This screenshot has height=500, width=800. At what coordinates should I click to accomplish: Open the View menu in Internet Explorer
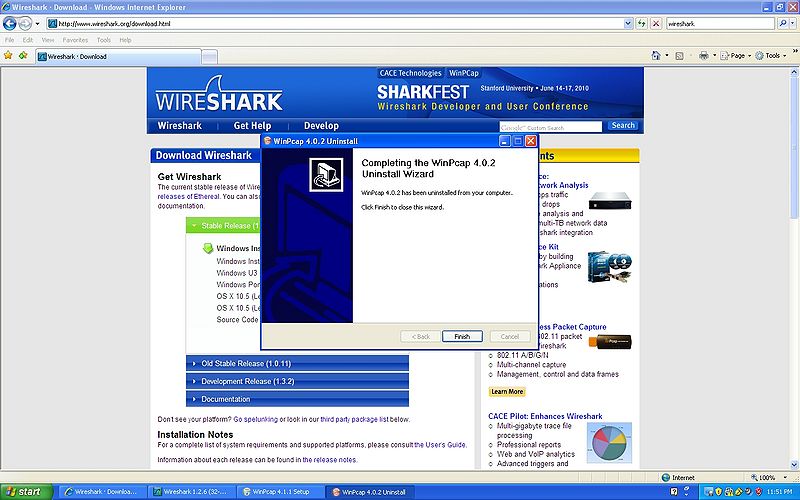[x=48, y=40]
